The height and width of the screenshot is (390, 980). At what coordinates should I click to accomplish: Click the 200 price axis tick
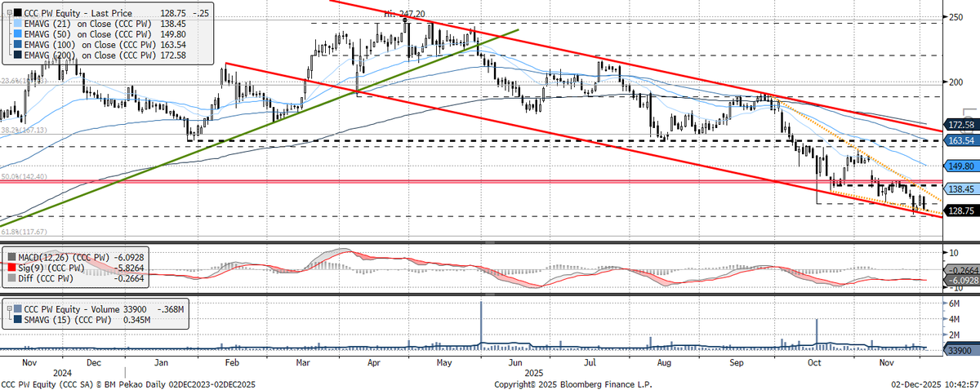[x=957, y=82]
